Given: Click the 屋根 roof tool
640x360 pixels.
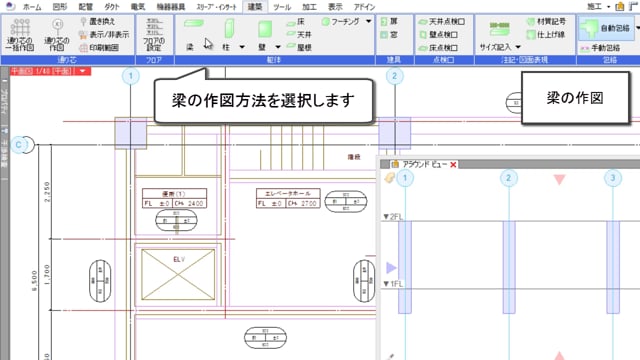Looking at the screenshot, I should coord(299,47).
